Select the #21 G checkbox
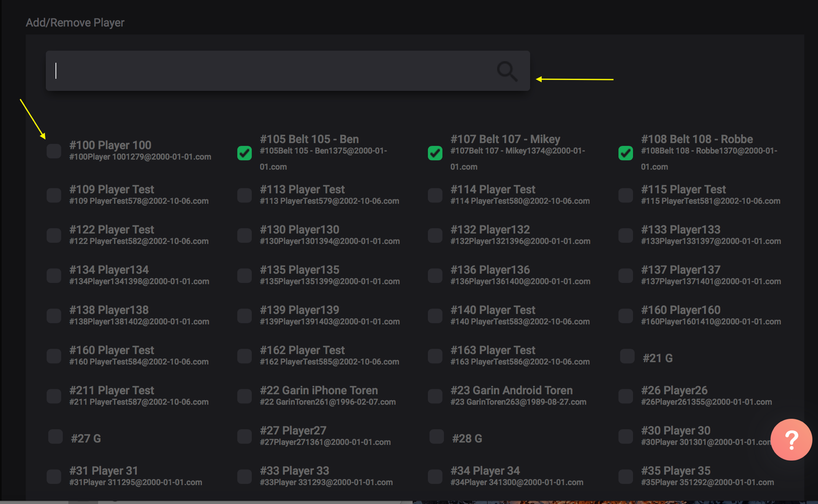The height and width of the screenshot is (504, 818). (627, 356)
